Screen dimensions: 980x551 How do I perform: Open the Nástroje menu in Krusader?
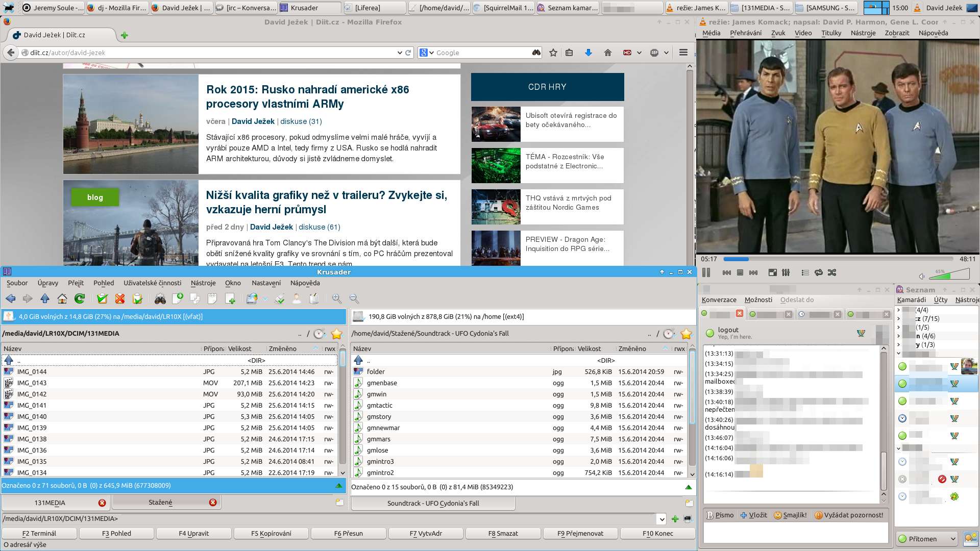coord(203,283)
